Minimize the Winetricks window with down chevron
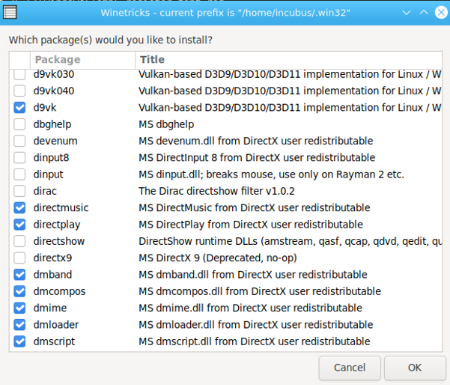 (x=406, y=13)
